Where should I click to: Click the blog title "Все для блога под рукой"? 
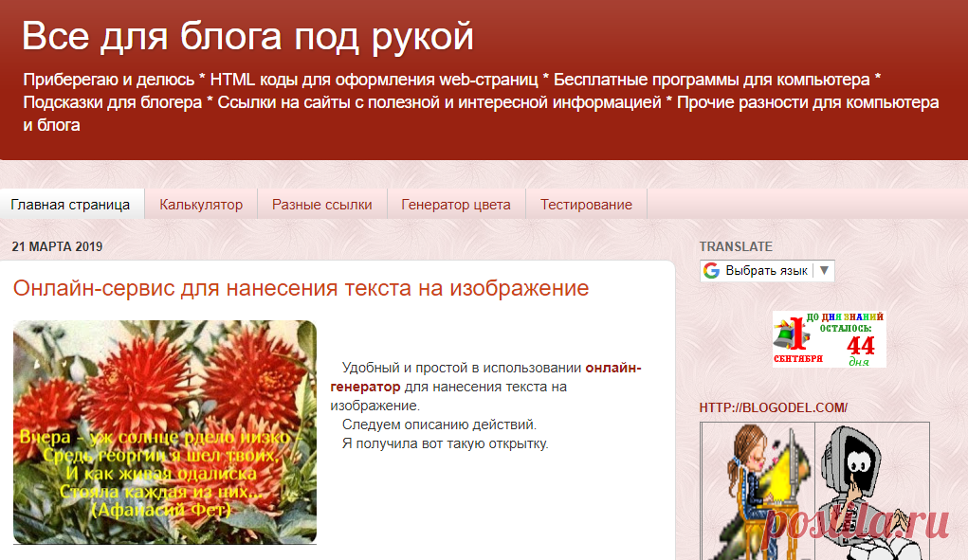click(x=245, y=36)
